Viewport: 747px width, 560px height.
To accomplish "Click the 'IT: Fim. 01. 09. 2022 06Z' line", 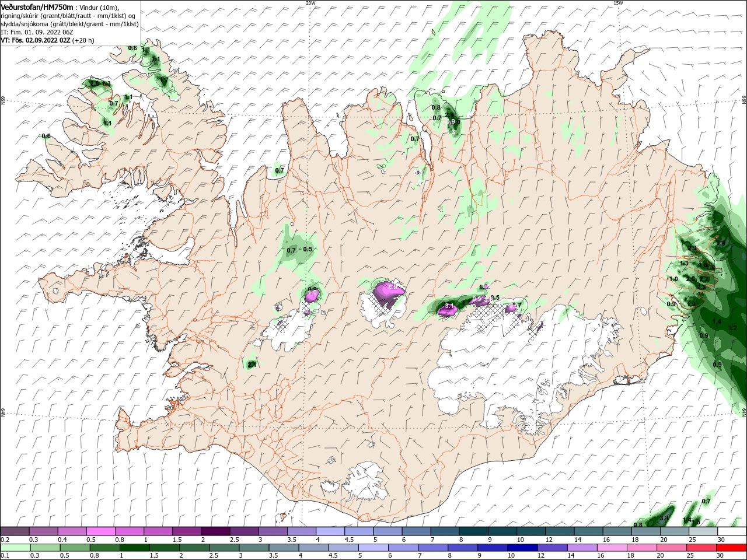I will pos(37,32).
